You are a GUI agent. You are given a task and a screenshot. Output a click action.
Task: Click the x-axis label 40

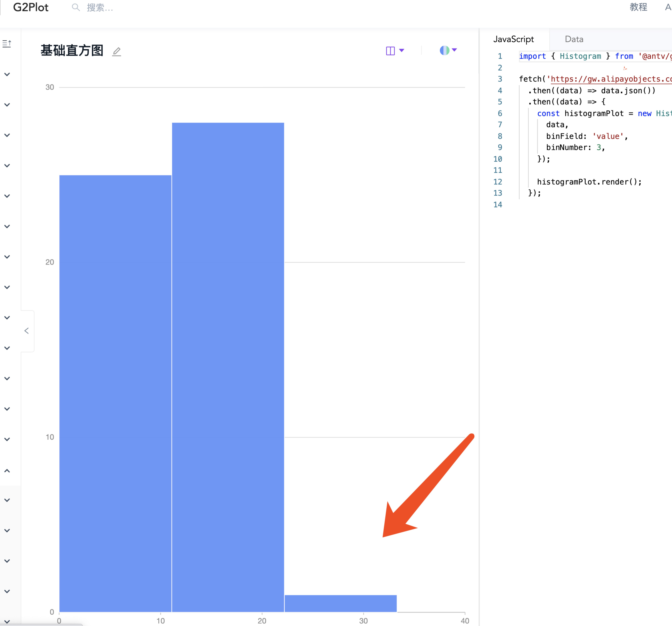pos(465,621)
